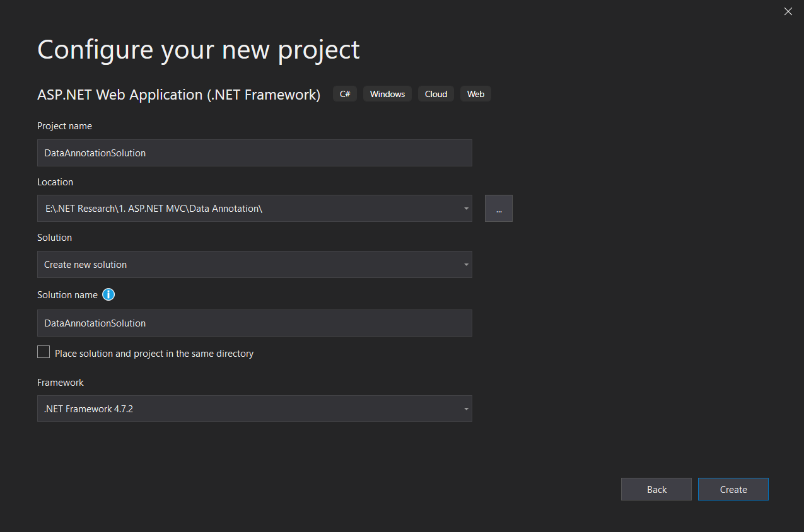Image resolution: width=804 pixels, height=532 pixels.
Task: Click the Back button
Action: (656, 489)
